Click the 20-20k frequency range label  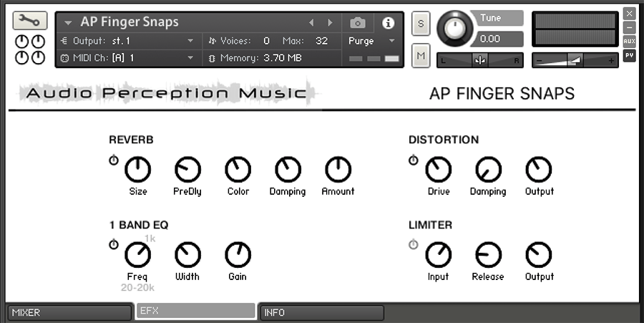click(137, 288)
